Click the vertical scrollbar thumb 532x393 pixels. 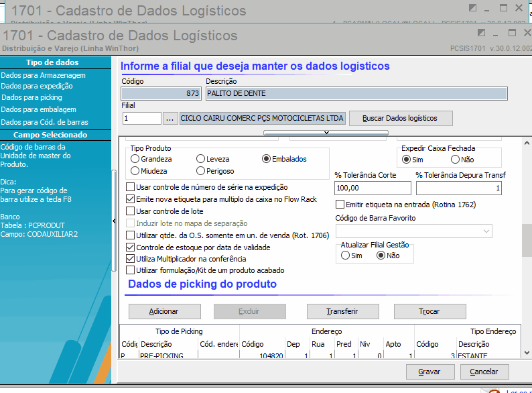click(527, 241)
